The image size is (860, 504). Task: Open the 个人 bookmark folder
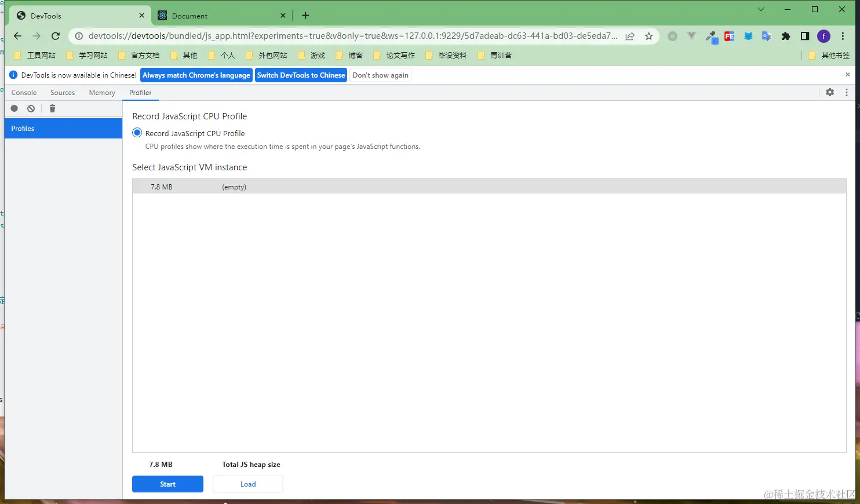coord(222,55)
